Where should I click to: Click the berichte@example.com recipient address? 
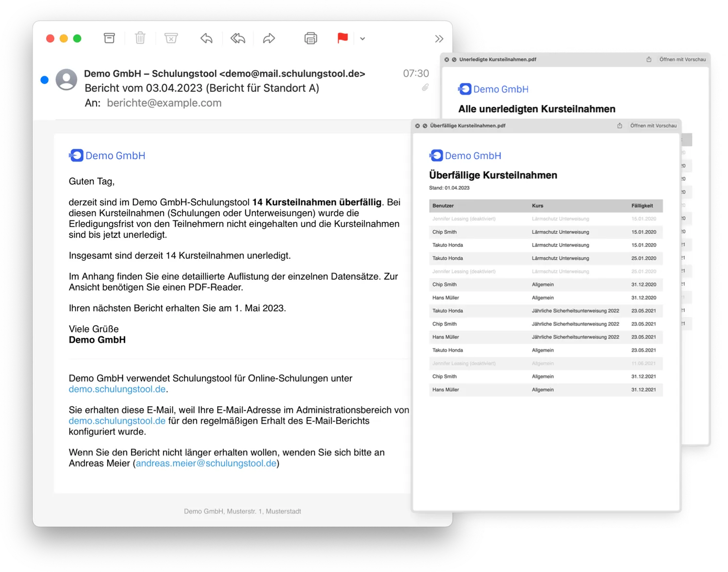pyautogui.click(x=164, y=103)
